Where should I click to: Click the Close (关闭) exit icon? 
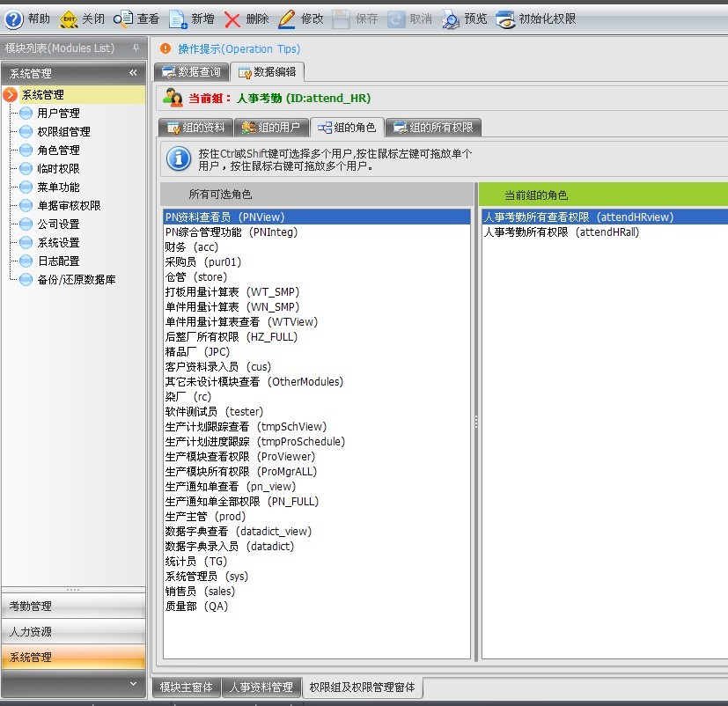(69, 18)
